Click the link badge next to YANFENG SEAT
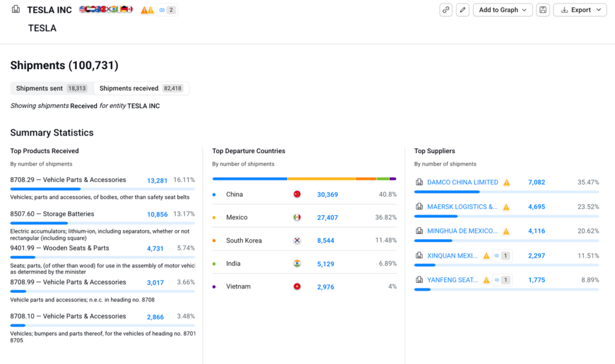Screen dimensions: 615x364 tap(501, 280)
